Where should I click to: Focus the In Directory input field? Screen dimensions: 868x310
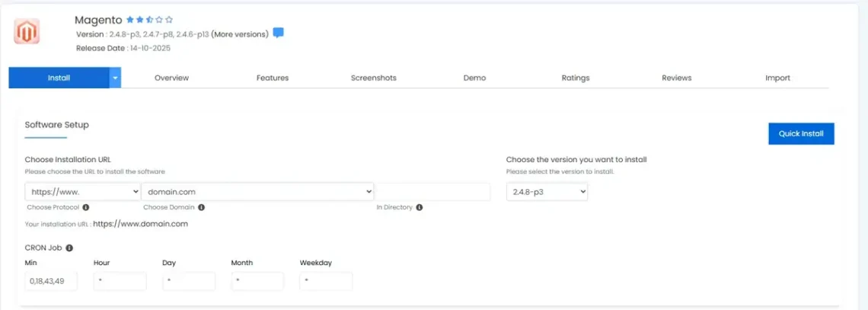click(x=432, y=191)
